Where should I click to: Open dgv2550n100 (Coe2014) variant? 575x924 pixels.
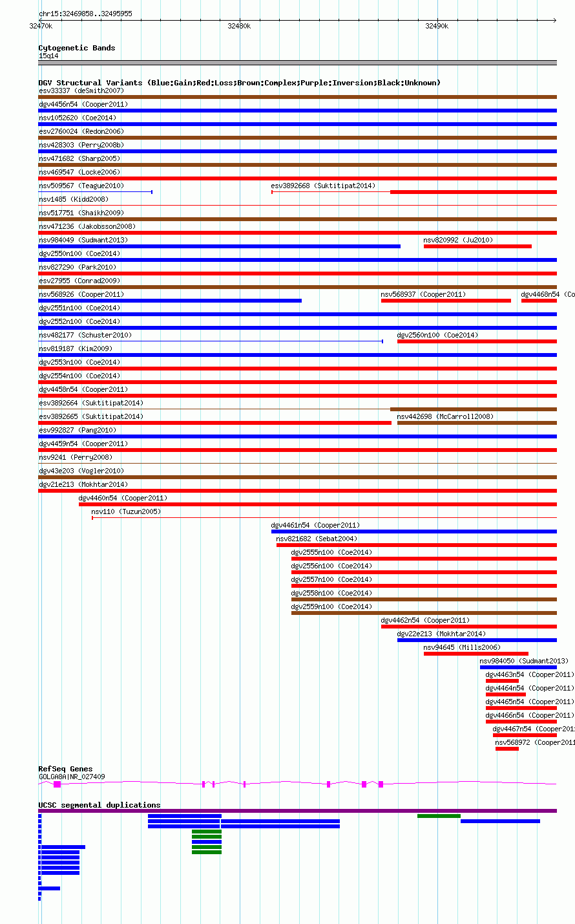coord(297,260)
